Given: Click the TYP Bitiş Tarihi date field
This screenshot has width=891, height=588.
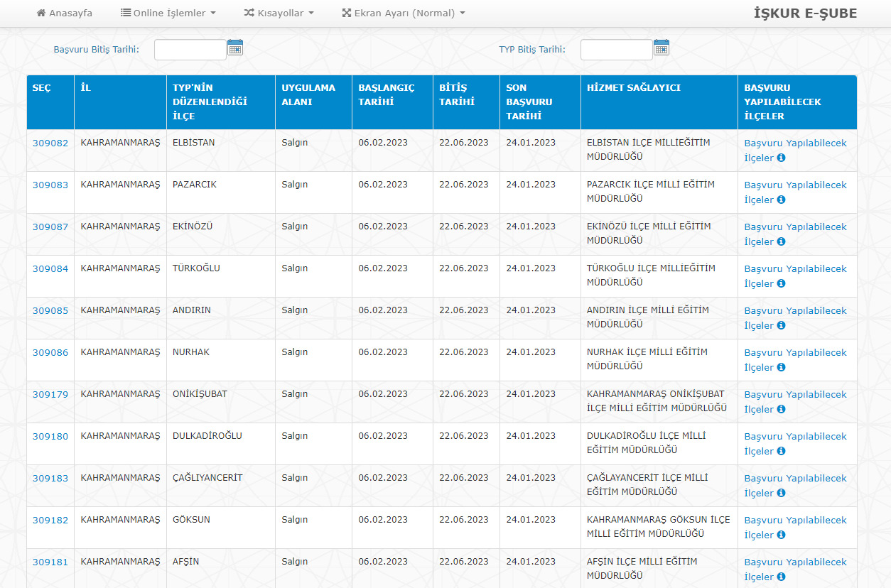Looking at the screenshot, I should coord(616,50).
